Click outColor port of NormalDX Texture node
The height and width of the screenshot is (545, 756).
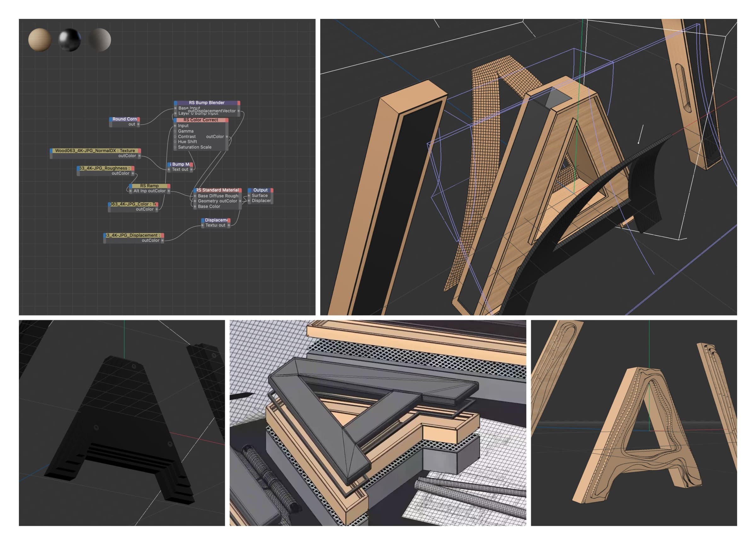[139, 156]
